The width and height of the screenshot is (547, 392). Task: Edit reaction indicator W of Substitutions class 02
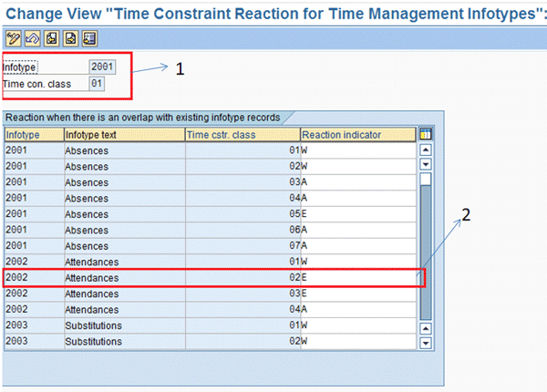click(358, 341)
